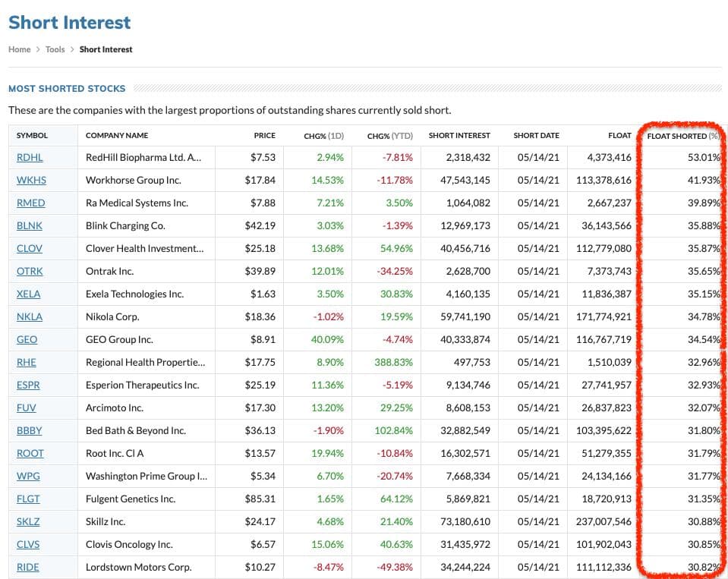Click the SHORT INTEREST column header

[459, 136]
